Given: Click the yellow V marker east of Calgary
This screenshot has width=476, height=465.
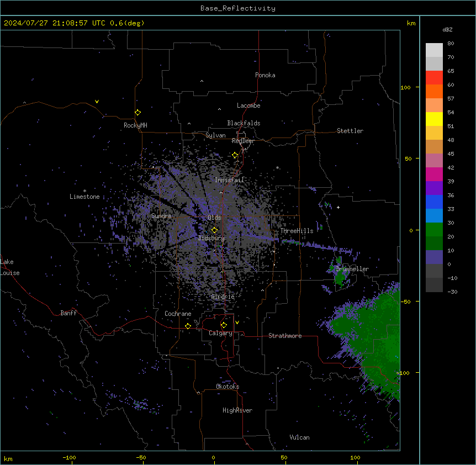Looking at the screenshot, I should [x=237, y=323].
